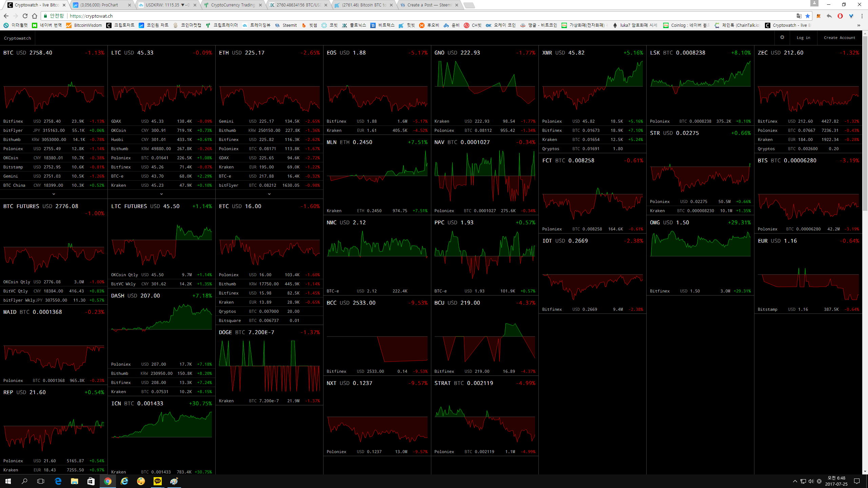868x488 pixels.
Task: Open the Cryptowatch settings gear
Action: coord(782,38)
